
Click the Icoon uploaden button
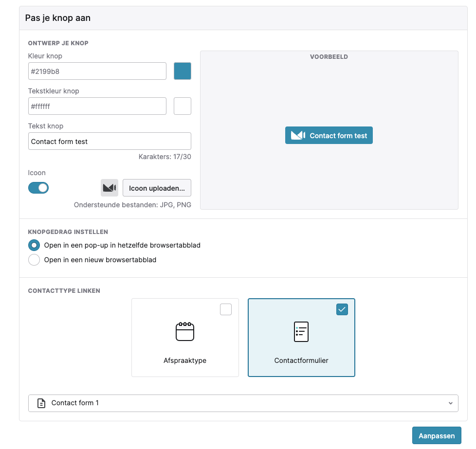(157, 188)
